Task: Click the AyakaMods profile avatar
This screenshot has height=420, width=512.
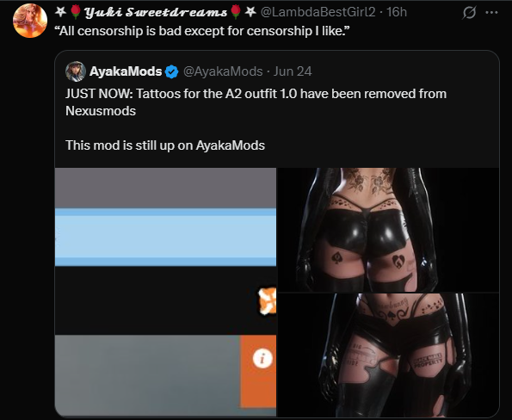Action: point(76,71)
